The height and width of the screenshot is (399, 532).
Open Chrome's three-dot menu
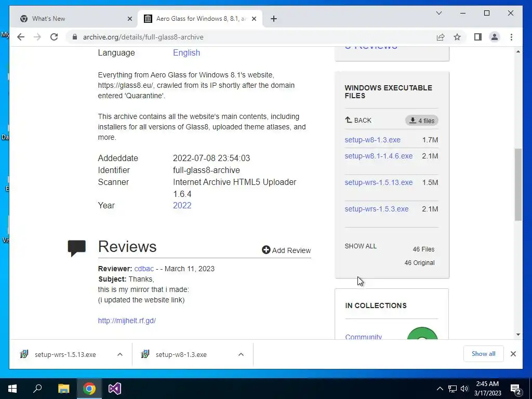coord(511,37)
